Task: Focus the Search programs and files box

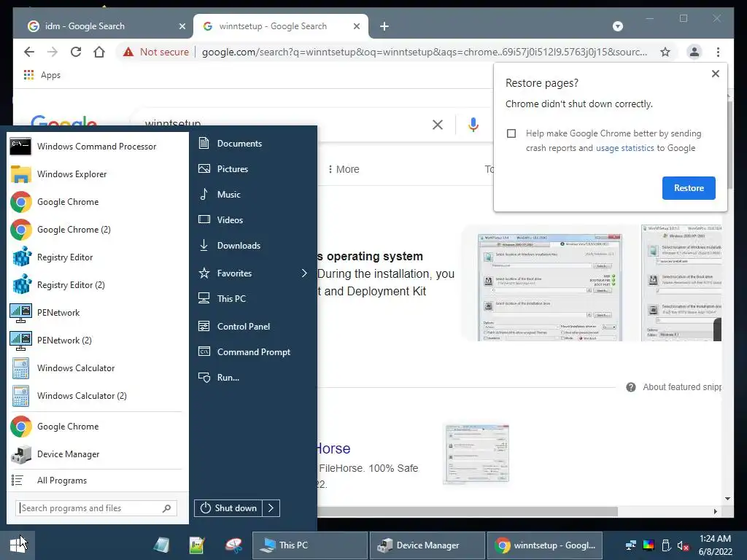Action: 96,508
